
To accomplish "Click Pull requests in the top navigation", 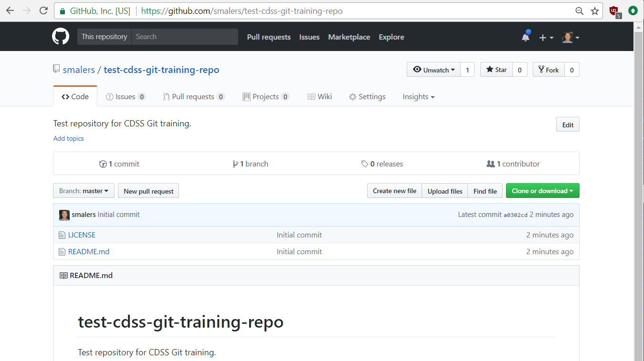I will (269, 37).
